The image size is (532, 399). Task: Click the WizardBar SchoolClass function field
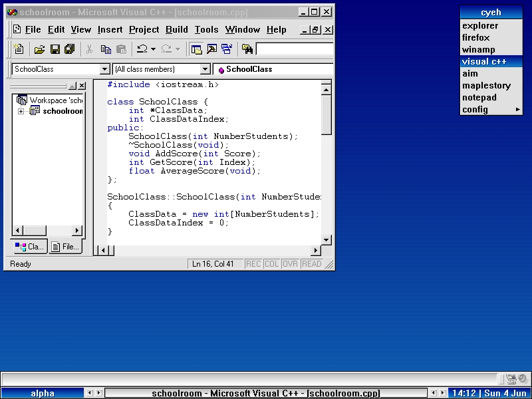point(273,69)
